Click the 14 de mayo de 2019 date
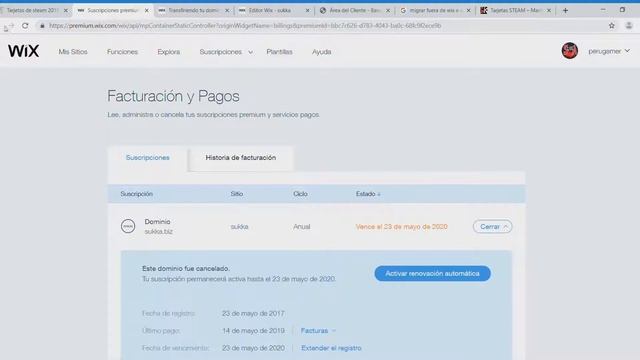The image size is (640, 360). [x=253, y=331]
